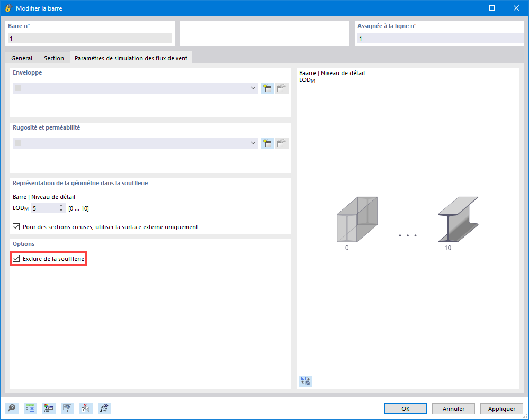Create new Enveloppe item icon
Image resolution: width=529 pixels, height=420 pixels.
[267, 88]
